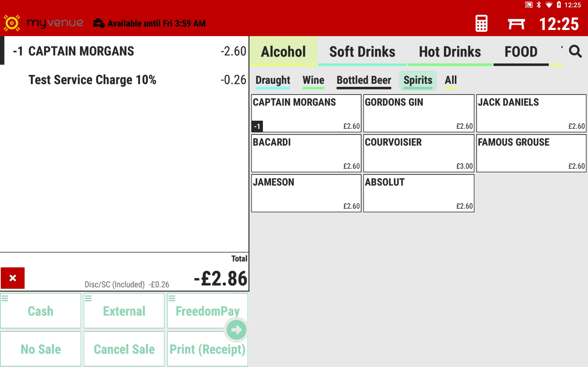Switch to the Soft Drinks tab
588x367 pixels.
[x=362, y=51]
